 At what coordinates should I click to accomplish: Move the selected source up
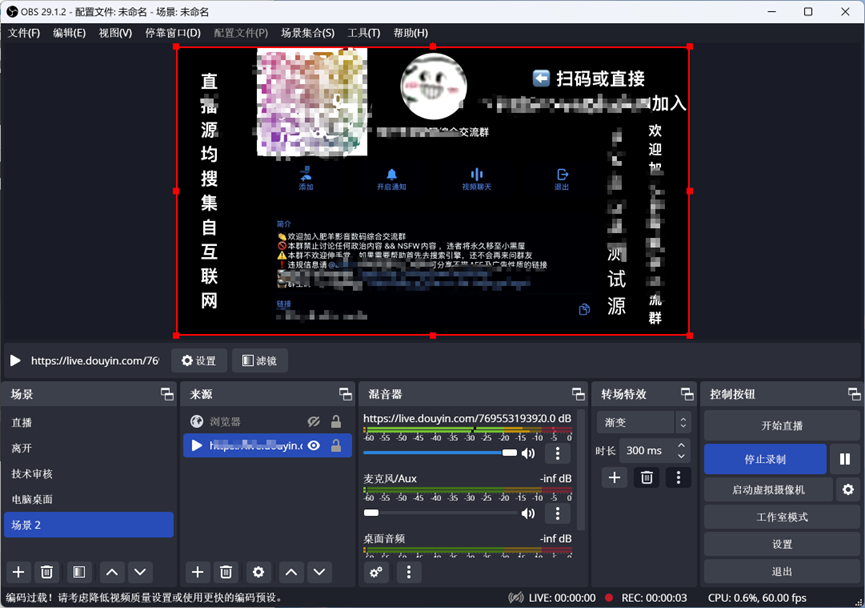coord(291,572)
